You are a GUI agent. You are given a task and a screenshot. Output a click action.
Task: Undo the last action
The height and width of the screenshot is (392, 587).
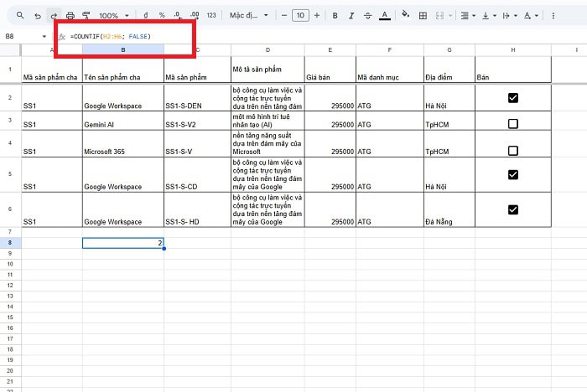click(38, 15)
